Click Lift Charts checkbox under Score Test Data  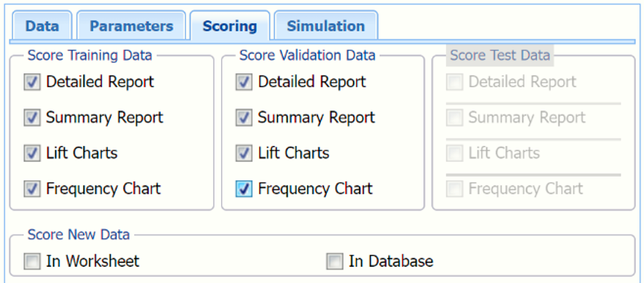coord(455,154)
